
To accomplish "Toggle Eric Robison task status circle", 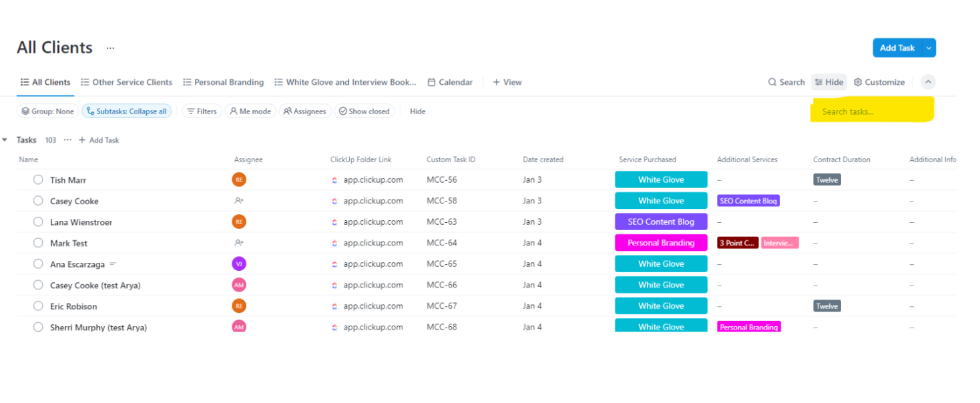I will [x=38, y=306].
